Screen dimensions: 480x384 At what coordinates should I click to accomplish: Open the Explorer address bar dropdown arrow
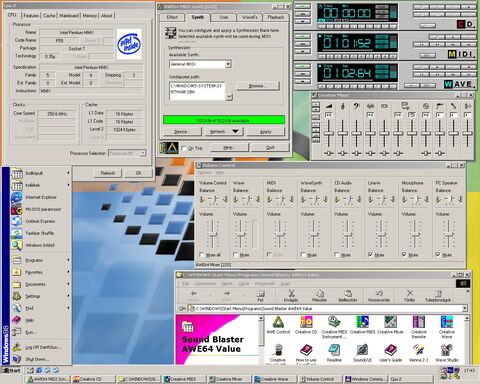click(x=465, y=309)
